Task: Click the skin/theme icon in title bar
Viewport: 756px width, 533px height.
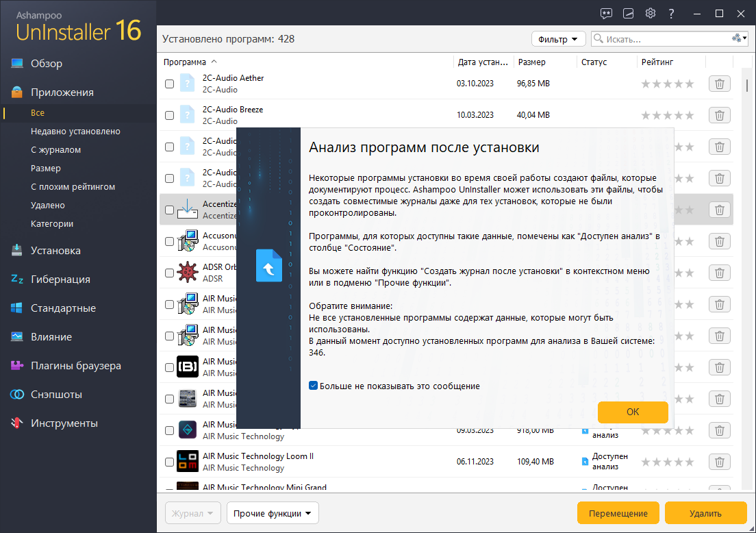Action: [x=628, y=14]
